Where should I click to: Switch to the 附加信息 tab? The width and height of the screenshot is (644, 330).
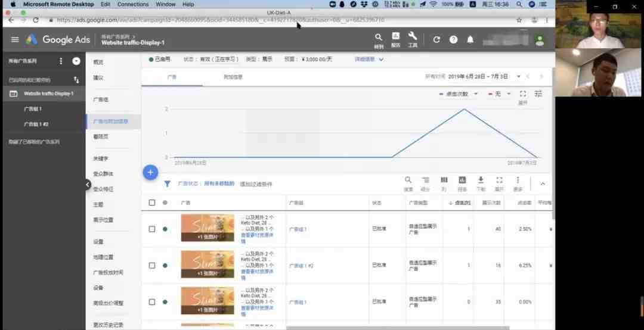[x=233, y=77]
